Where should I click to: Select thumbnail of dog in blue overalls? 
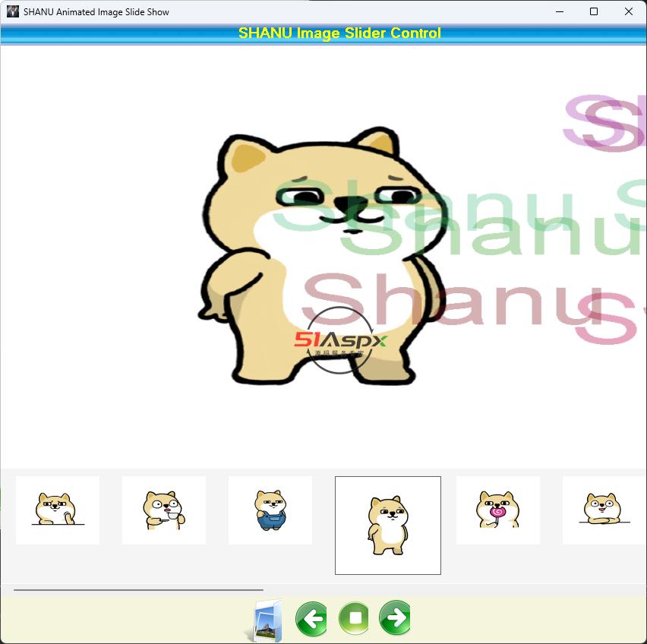[x=270, y=510]
